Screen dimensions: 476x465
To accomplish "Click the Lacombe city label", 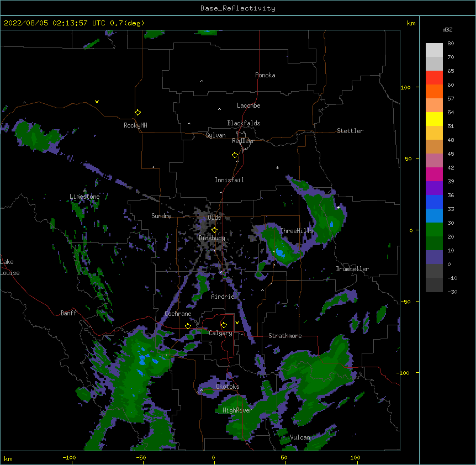I will pyautogui.click(x=248, y=105).
